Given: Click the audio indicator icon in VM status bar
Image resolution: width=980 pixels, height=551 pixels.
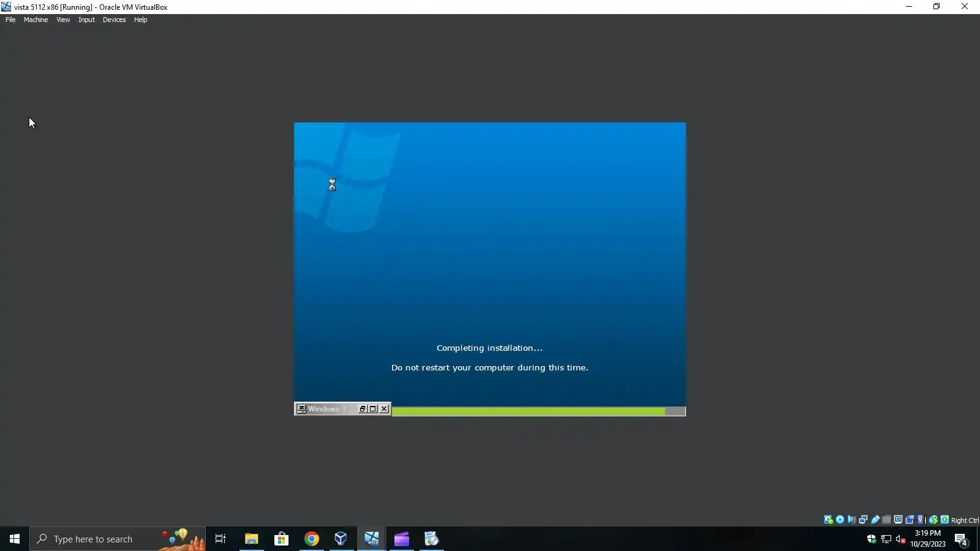Looking at the screenshot, I should tap(851, 520).
